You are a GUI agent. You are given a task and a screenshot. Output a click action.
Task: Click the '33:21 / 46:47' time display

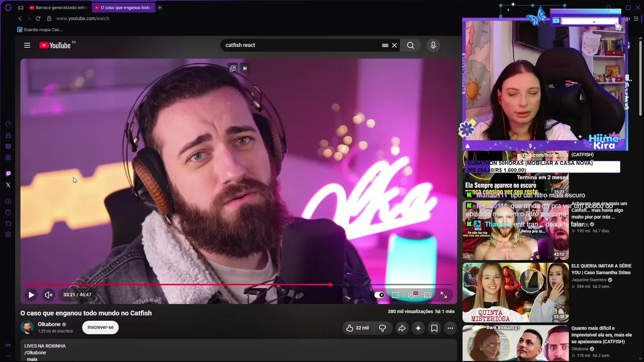coord(77,295)
